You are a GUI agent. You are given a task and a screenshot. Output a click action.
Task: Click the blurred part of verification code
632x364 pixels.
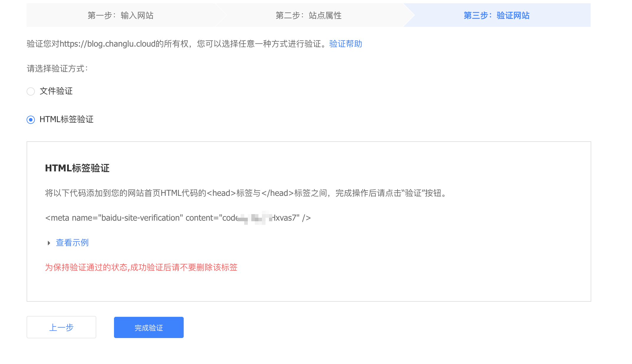pos(255,218)
